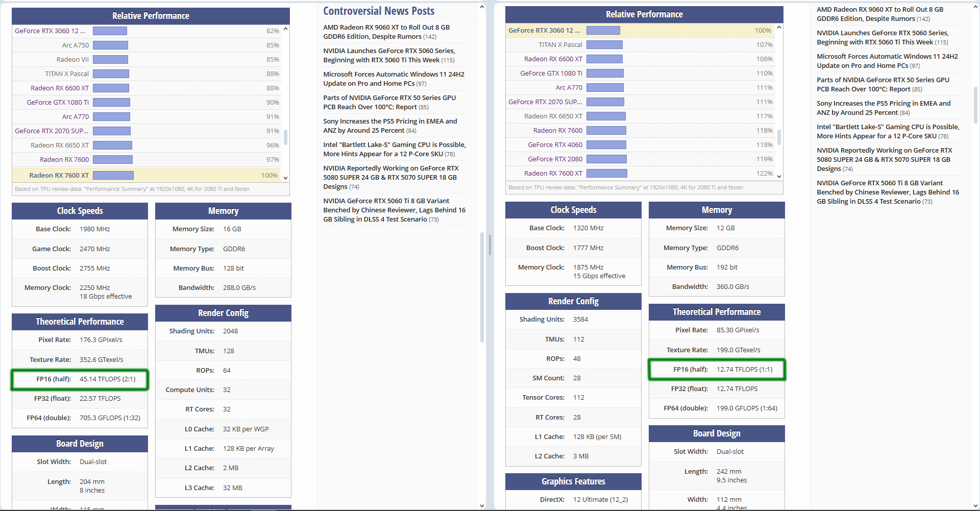This screenshot has height=511, width=980.
Task: Open Radeon RX 7600 in left window's list
Action: tap(64, 159)
